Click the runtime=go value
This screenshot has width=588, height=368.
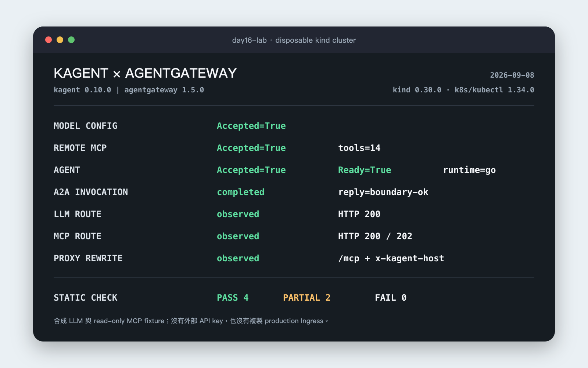click(469, 170)
